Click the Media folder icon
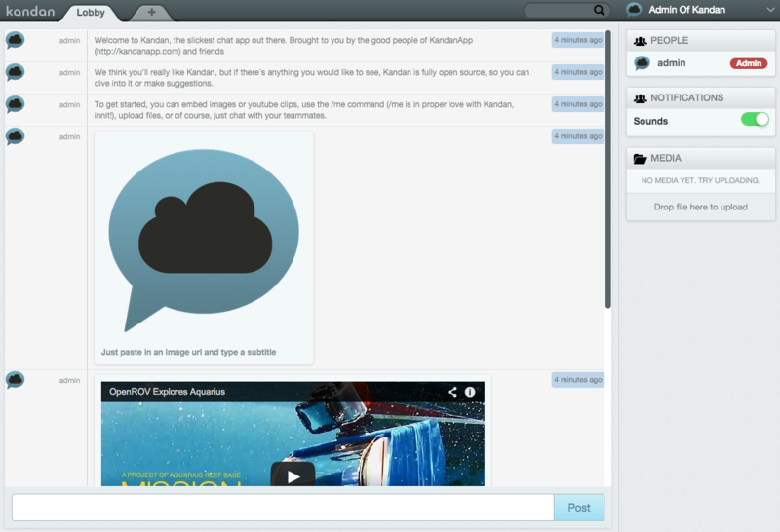 [640, 159]
